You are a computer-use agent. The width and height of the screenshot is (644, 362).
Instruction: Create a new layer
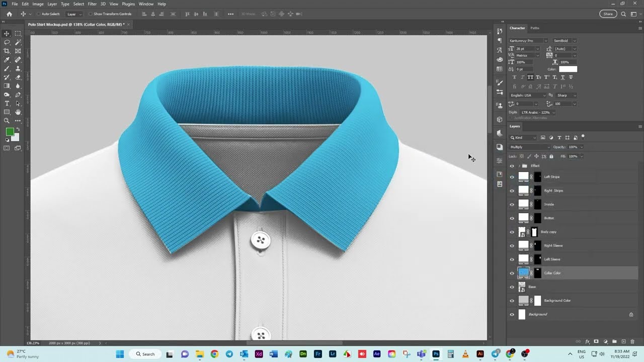(x=623, y=342)
